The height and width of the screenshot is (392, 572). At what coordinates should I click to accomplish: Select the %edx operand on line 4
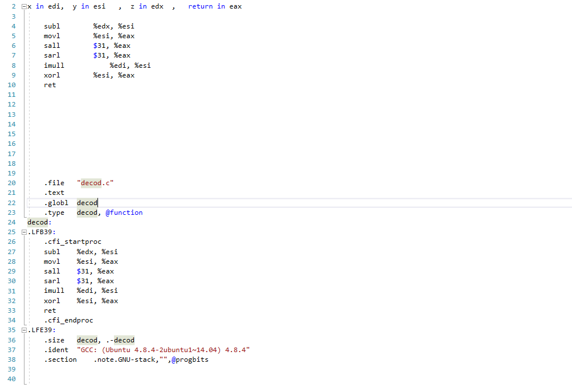click(x=101, y=26)
